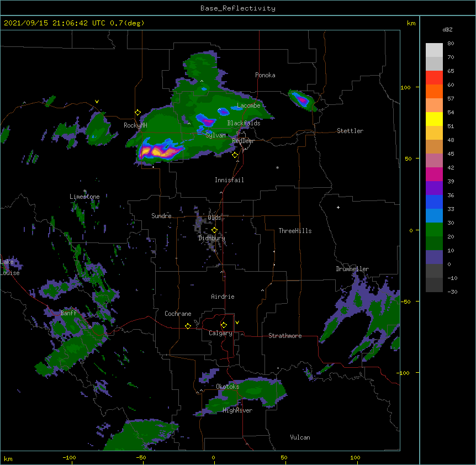The height and width of the screenshot is (465, 476).
Task: Click the magenta legend band between 42 and 39
Action: 434,174
